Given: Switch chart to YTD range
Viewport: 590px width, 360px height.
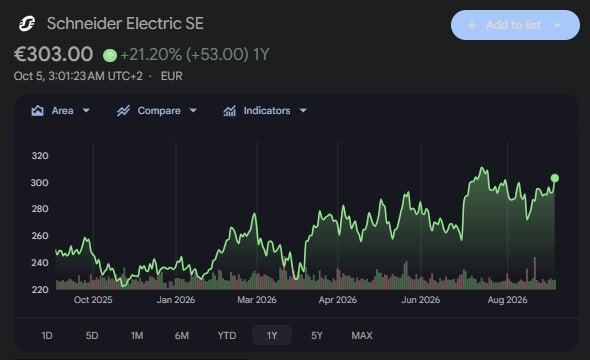Looking at the screenshot, I should [227, 335].
